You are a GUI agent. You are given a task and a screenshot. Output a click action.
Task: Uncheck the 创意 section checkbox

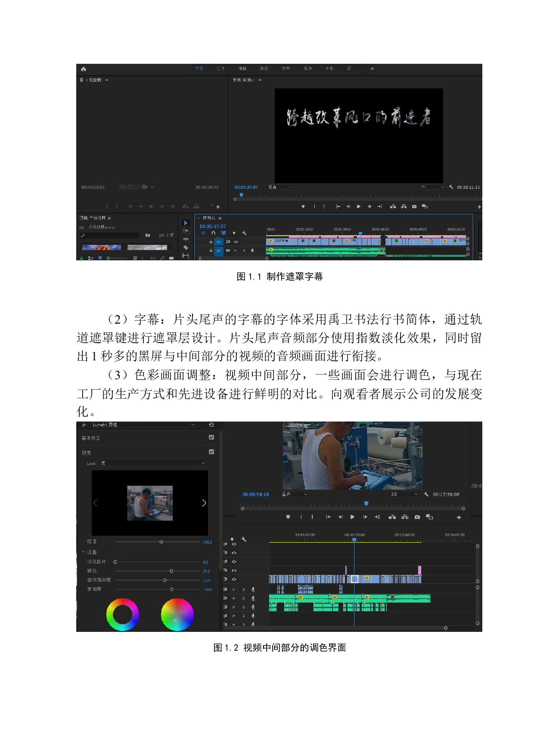tap(211, 452)
